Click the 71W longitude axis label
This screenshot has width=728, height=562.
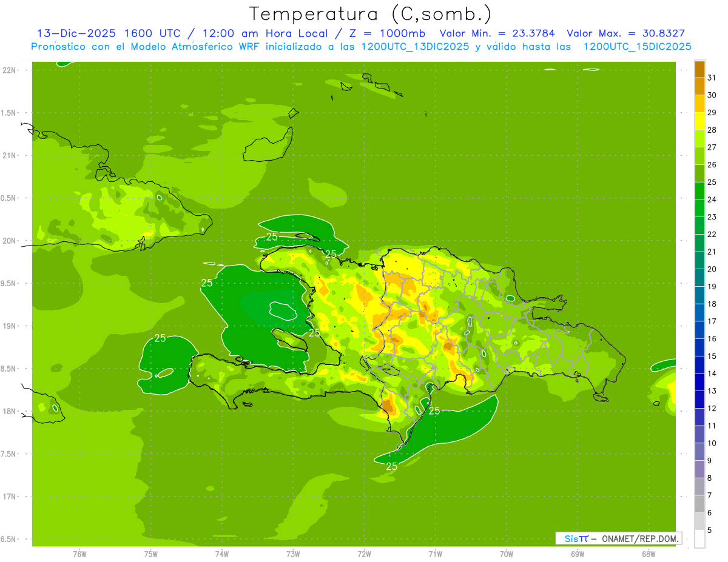[435, 554]
